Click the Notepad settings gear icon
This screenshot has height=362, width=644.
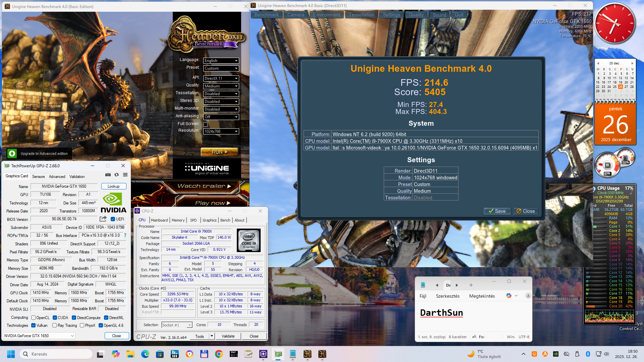(x=528, y=296)
